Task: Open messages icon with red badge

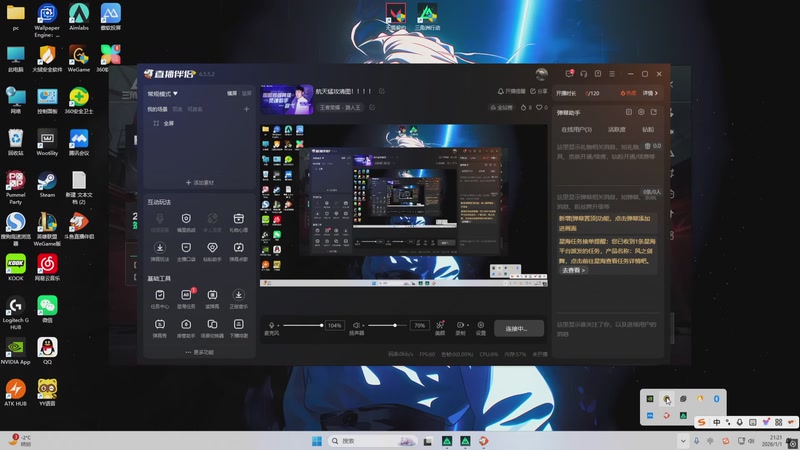Action: [569, 73]
